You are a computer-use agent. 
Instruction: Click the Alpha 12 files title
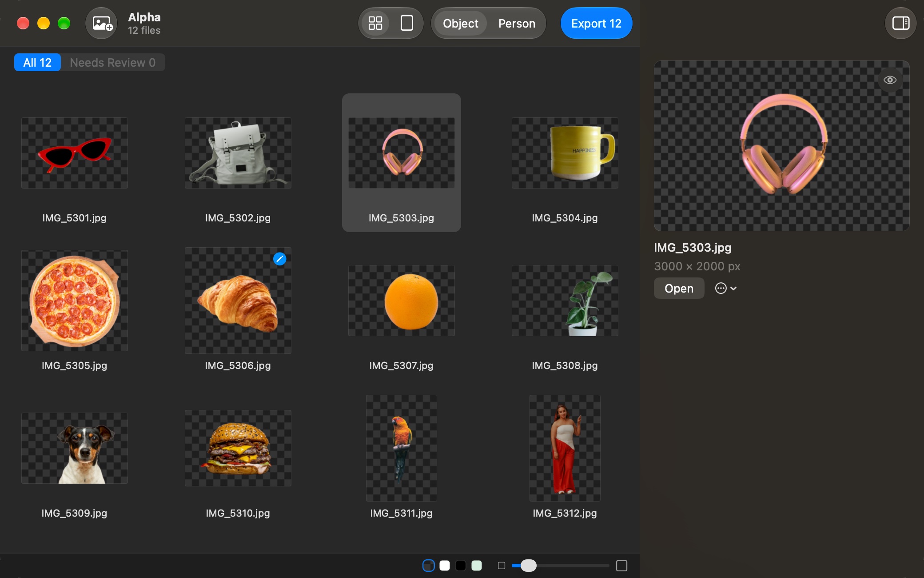(x=144, y=23)
